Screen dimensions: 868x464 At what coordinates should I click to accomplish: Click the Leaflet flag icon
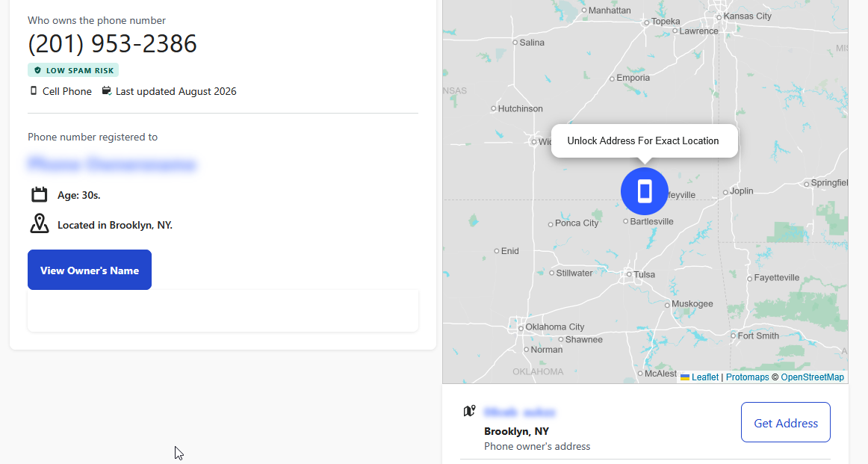point(685,377)
